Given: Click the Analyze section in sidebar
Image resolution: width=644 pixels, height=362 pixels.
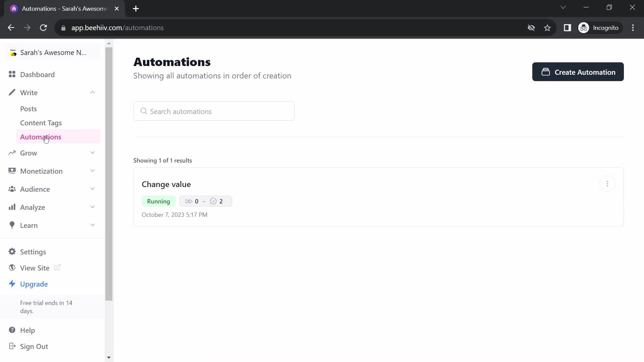Looking at the screenshot, I should [x=32, y=207].
